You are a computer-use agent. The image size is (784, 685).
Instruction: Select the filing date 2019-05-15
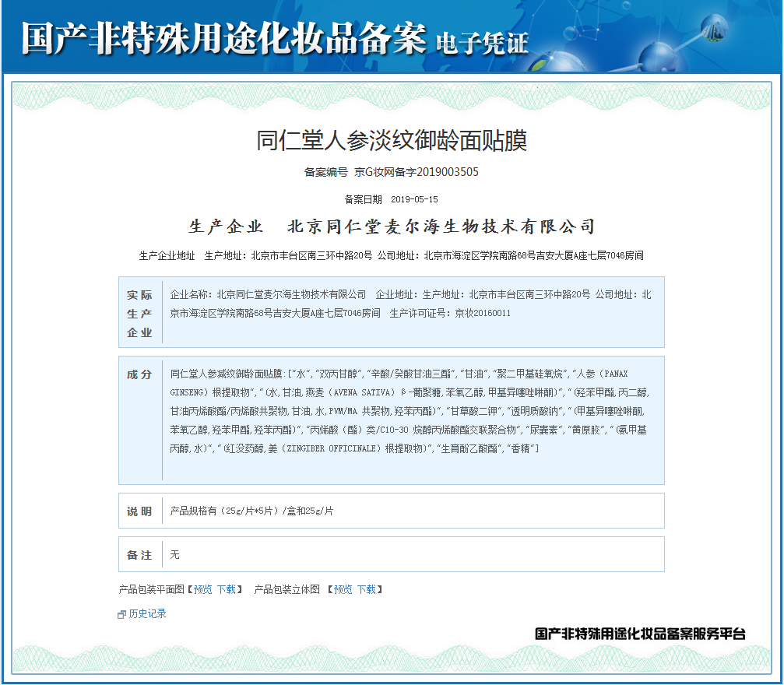click(414, 199)
